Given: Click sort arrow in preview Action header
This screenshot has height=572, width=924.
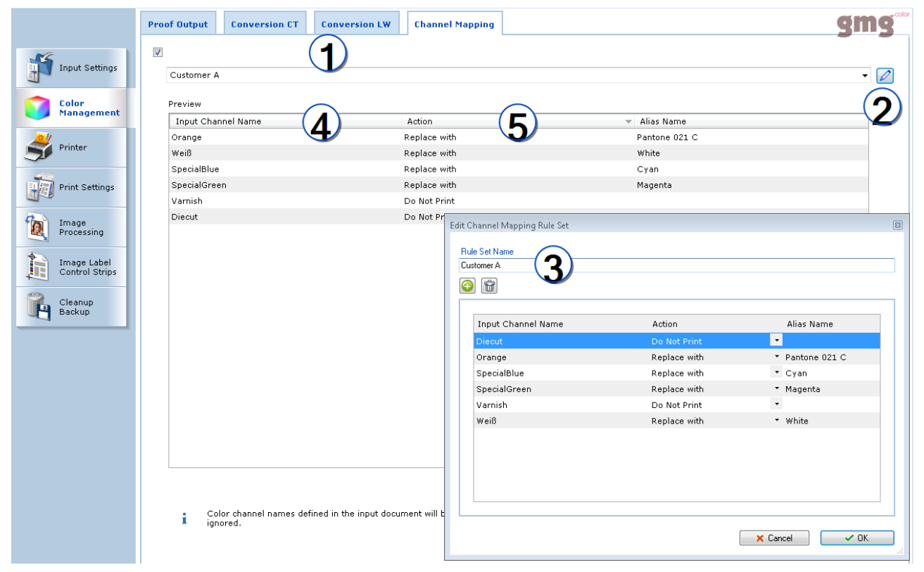Looking at the screenshot, I should (628, 122).
